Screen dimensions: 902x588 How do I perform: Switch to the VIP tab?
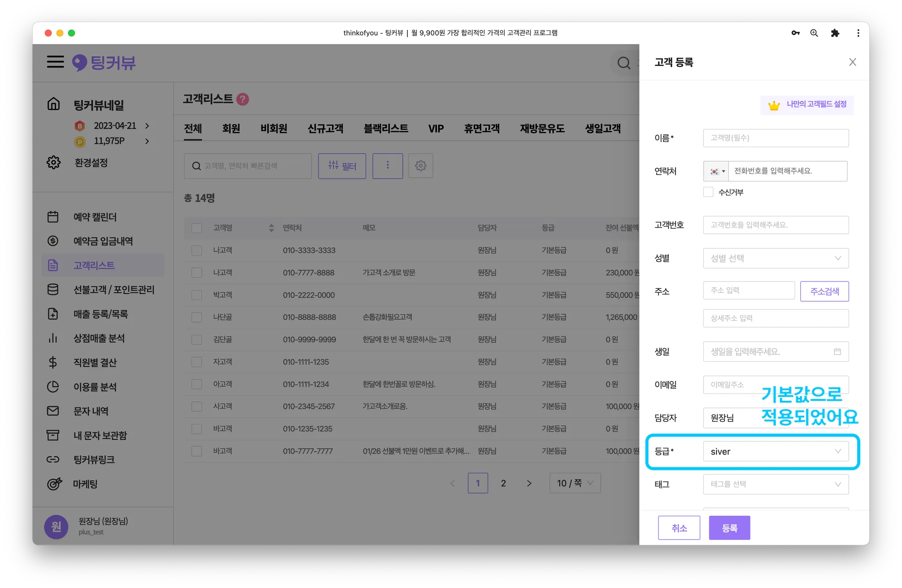coord(436,129)
